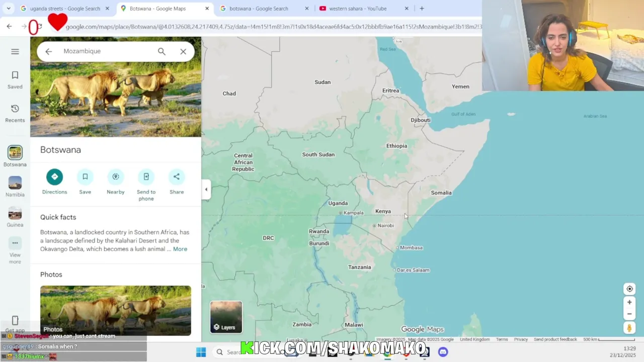Viewport: 644px width, 362px height.
Task: Send Botswana to your phone
Action: click(146, 186)
